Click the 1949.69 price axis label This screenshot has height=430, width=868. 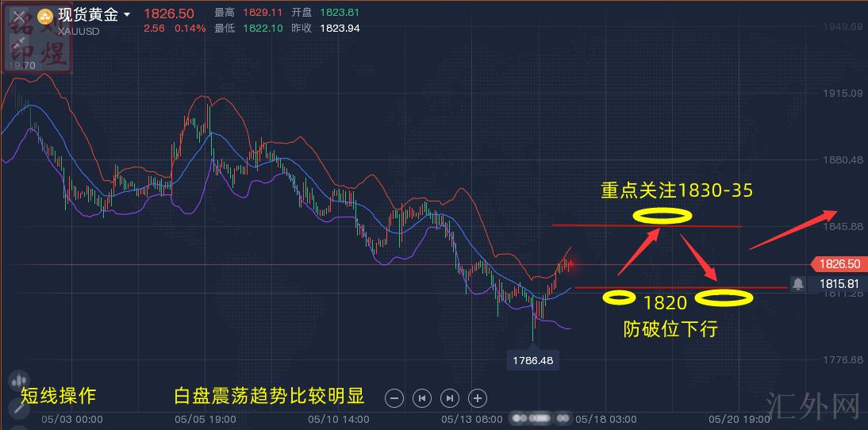843,26
